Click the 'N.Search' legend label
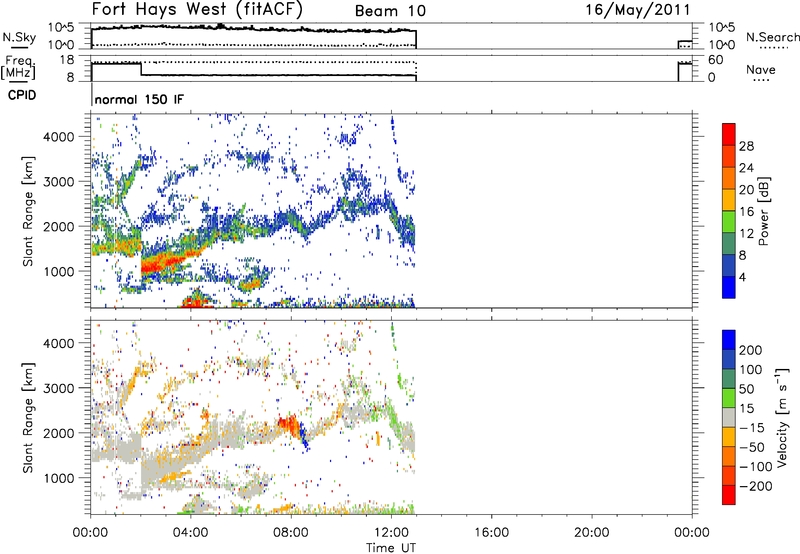 pos(772,37)
